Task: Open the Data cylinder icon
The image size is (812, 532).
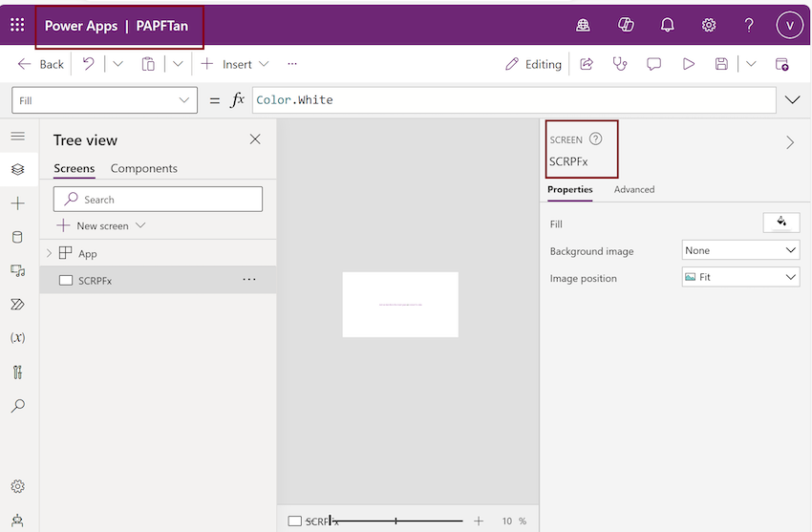Action: 17,237
